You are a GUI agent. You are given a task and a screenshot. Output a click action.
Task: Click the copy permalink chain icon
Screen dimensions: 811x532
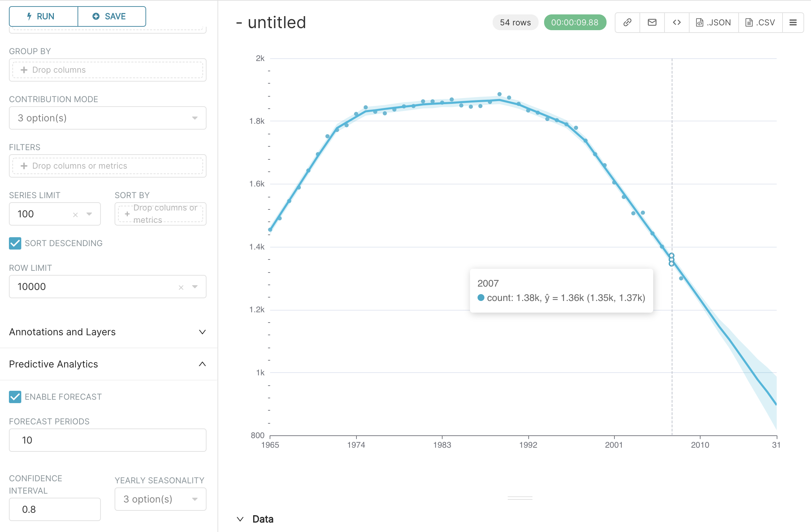[x=627, y=23]
